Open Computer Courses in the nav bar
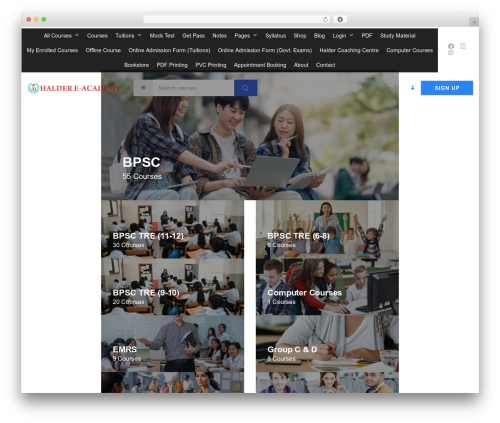 coord(410,50)
